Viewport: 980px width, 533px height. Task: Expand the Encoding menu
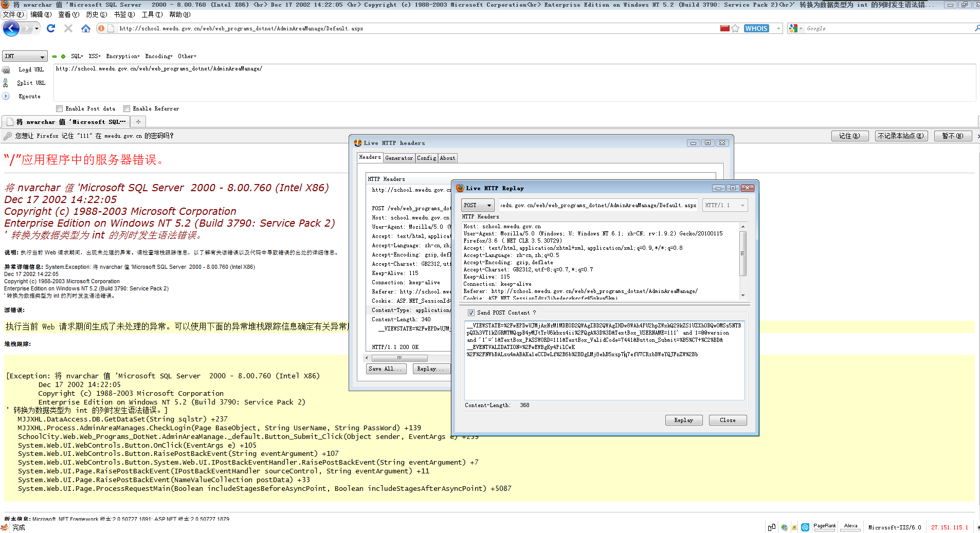point(159,57)
